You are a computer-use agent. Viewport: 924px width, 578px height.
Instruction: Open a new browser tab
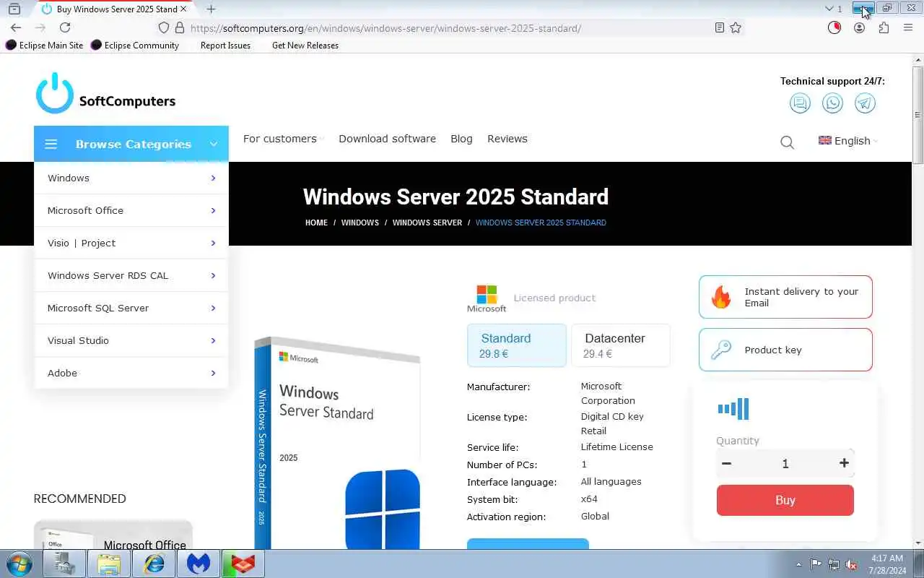tap(211, 9)
